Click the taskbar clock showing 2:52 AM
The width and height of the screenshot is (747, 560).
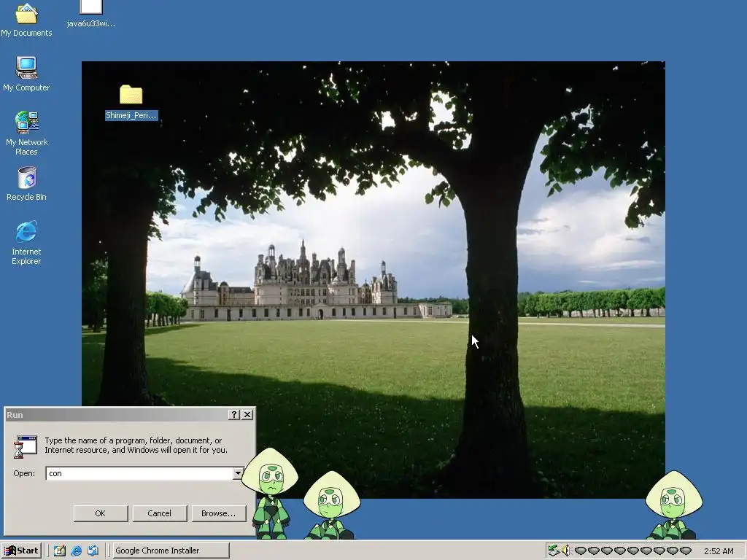719,551
